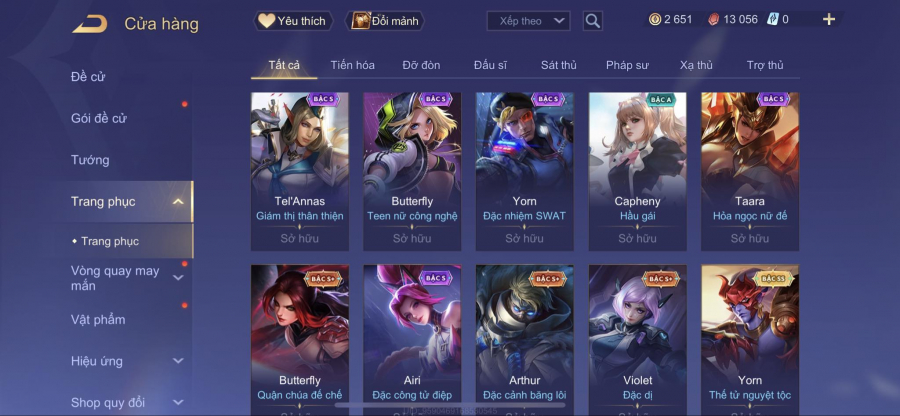
Task: Go back using the golden return arrow
Action: 90,24
